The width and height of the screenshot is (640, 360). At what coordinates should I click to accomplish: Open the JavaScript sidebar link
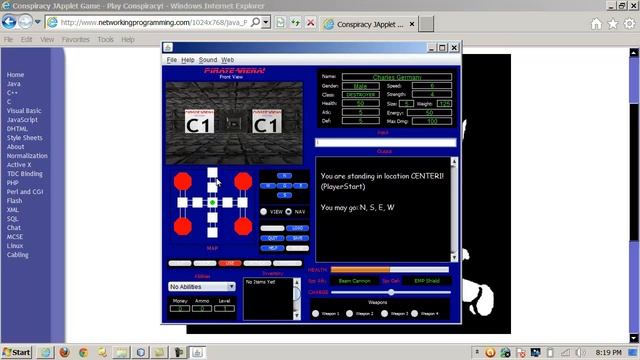tap(22, 120)
